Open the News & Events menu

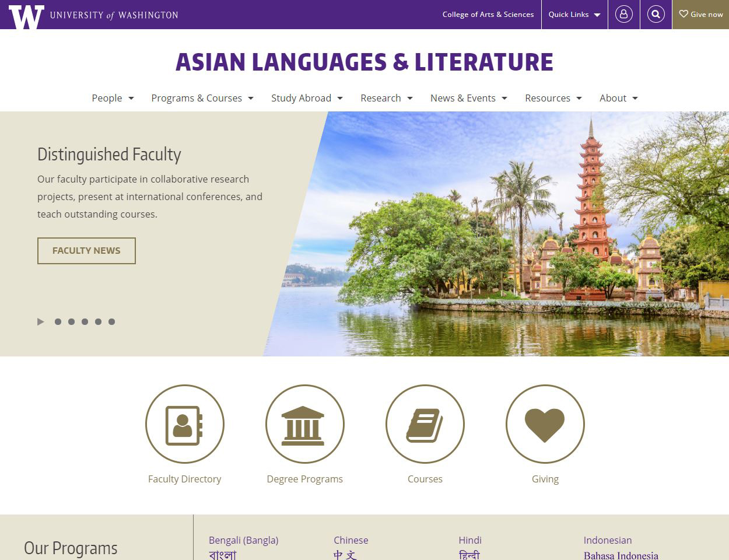point(468,98)
